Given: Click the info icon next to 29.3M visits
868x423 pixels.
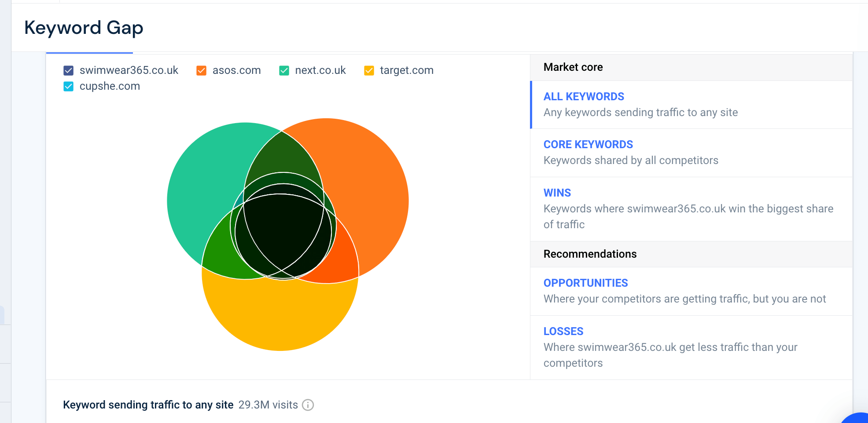Looking at the screenshot, I should coord(308,405).
